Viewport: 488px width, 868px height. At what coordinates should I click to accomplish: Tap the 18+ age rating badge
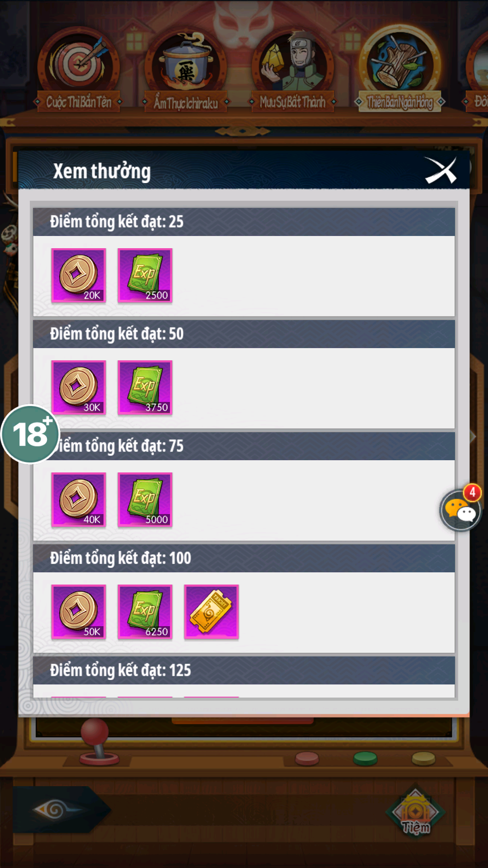coord(30,434)
